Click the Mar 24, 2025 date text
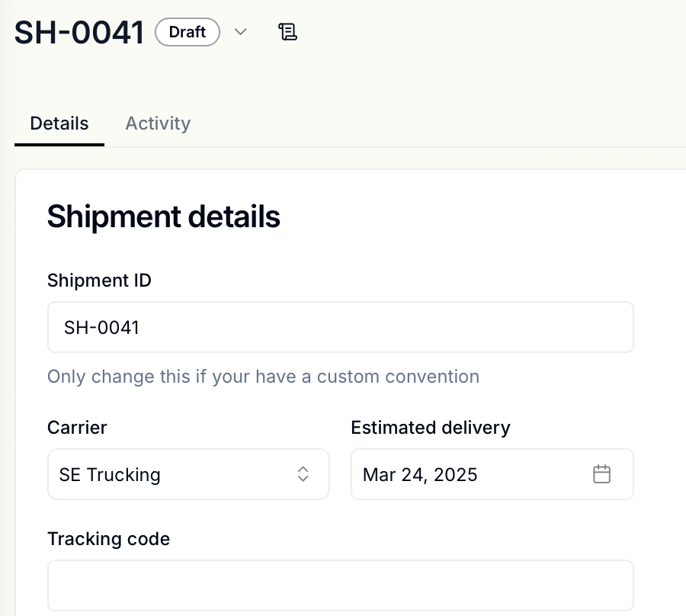The image size is (686, 616). 420,475
